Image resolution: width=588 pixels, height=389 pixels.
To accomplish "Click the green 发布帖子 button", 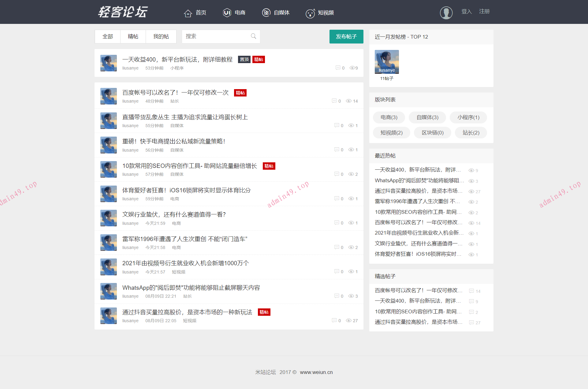I will [x=346, y=36].
